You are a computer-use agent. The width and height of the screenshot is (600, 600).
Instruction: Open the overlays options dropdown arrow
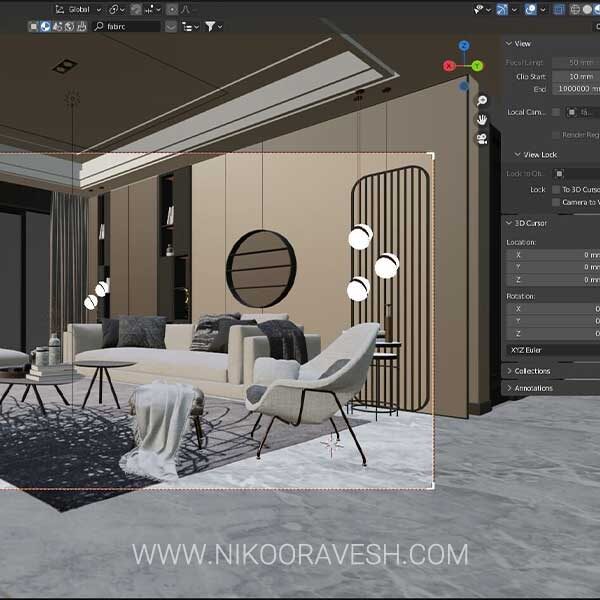pyautogui.click(x=543, y=10)
